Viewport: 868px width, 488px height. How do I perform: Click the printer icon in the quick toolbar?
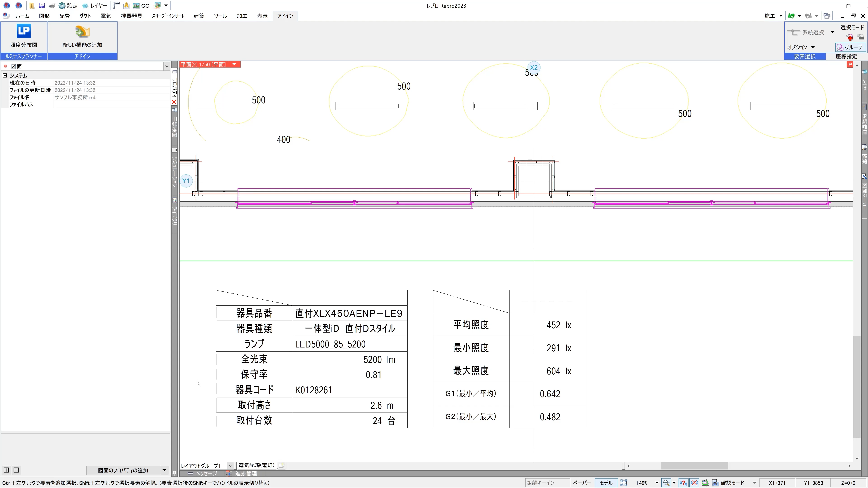52,6
